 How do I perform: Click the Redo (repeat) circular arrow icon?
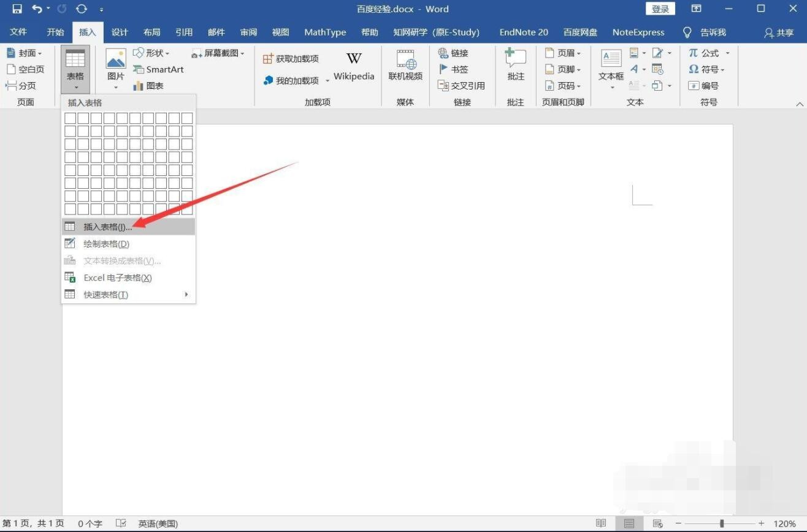tap(81, 9)
